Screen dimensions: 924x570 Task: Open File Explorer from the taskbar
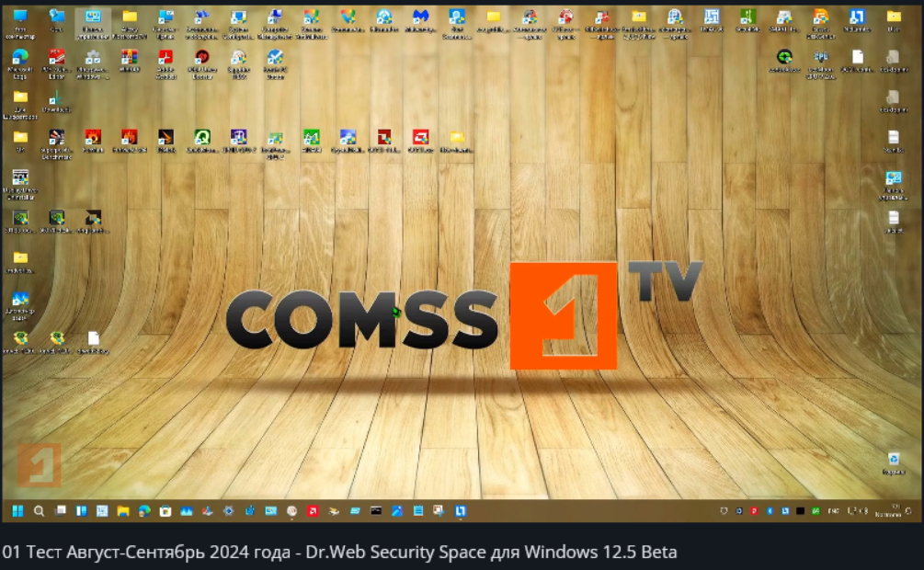click(123, 511)
